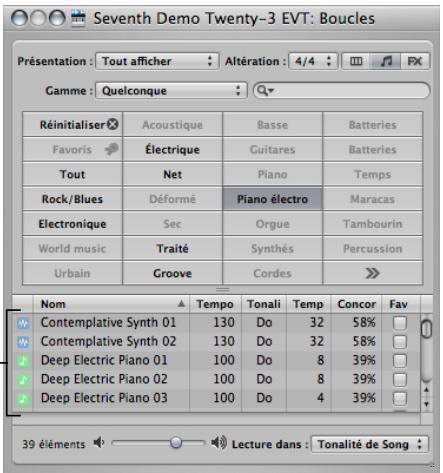
Task: Sort list by the Temp beats column header
Action: coord(308,304)
